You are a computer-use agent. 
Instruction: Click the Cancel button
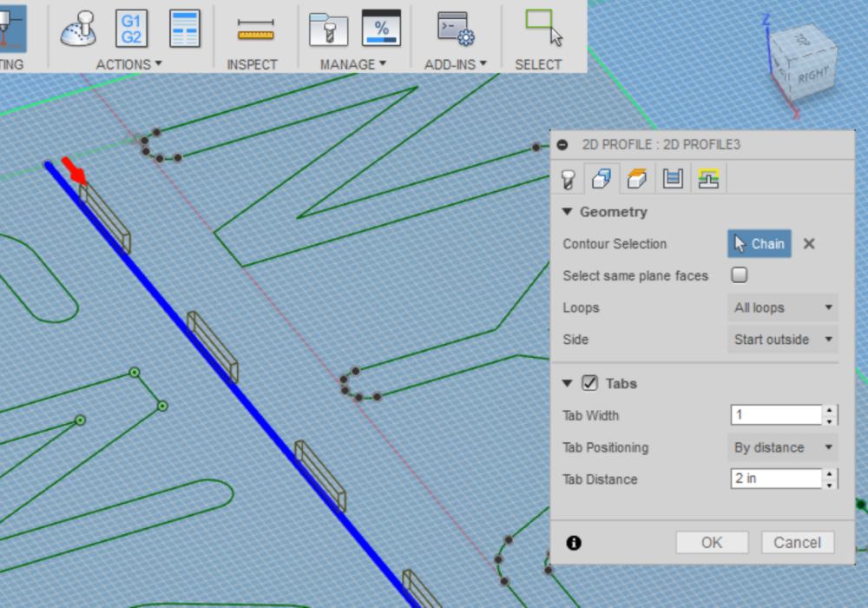click(x=797, y=542)
